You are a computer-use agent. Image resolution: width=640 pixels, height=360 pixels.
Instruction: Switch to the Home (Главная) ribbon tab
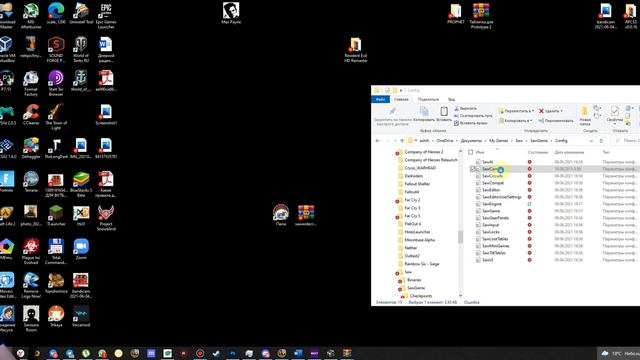tap(401, 99)
